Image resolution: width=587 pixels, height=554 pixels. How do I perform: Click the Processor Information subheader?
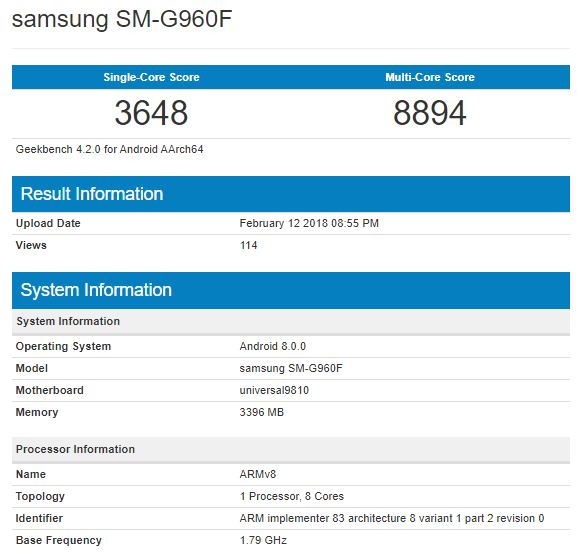291,449
